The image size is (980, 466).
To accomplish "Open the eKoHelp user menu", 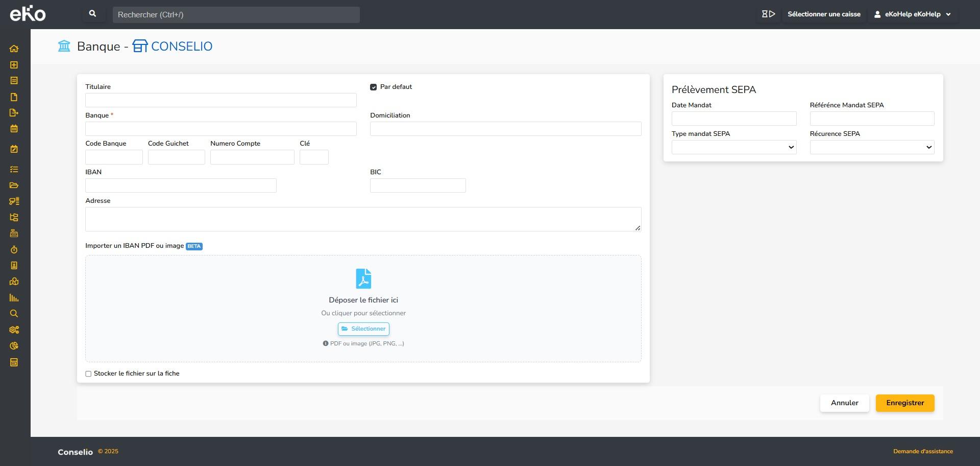I will coord(912,14).
